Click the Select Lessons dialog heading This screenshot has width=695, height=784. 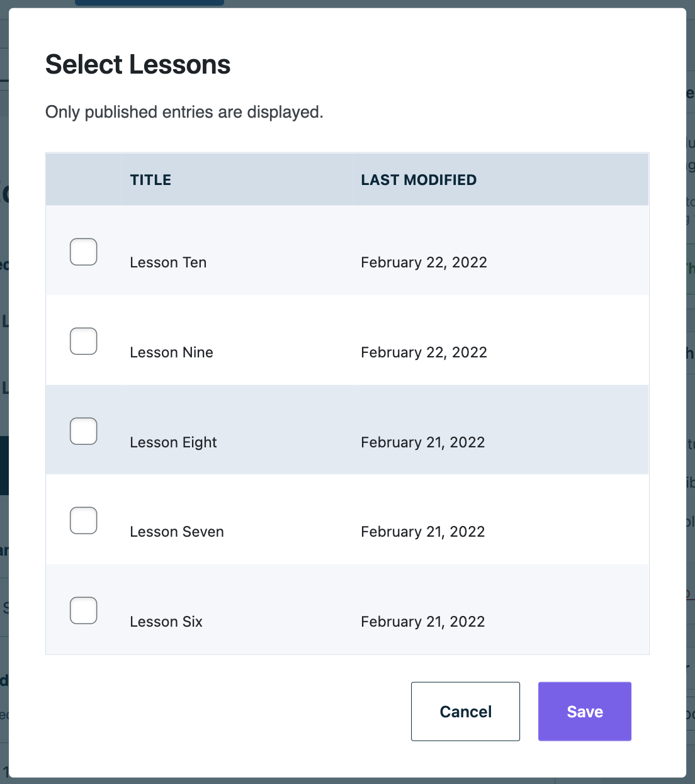137,64
